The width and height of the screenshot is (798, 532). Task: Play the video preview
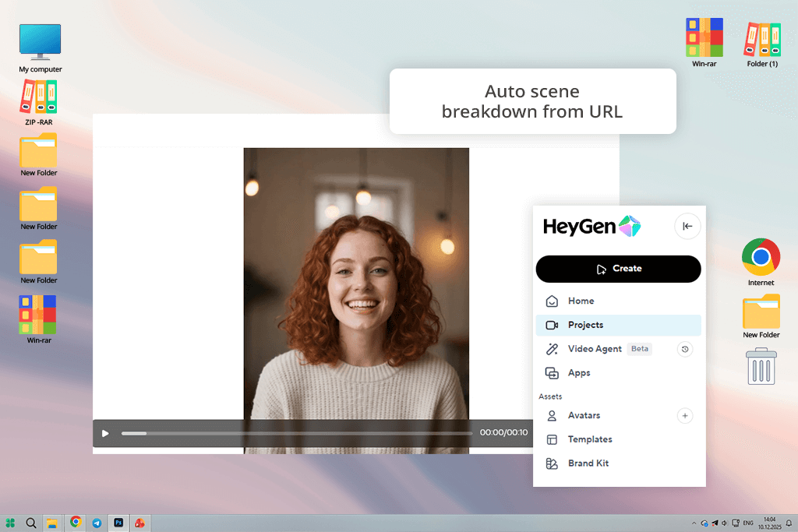[105, 433]
